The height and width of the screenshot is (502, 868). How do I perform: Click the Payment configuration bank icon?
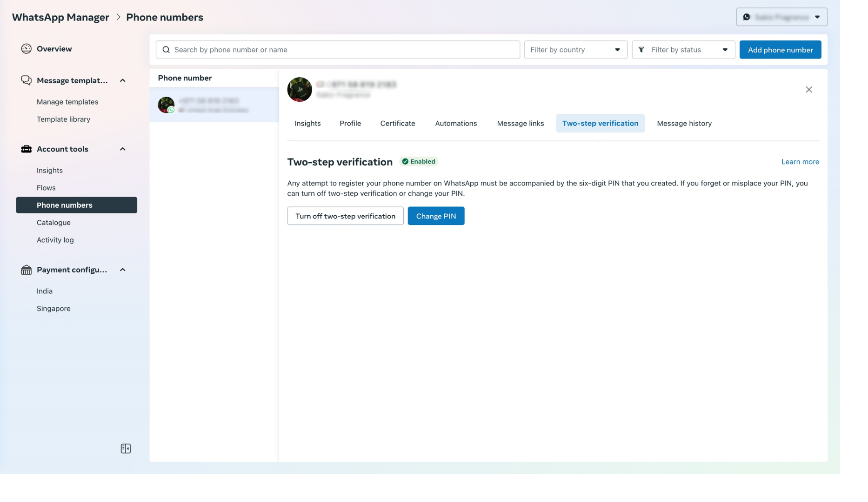[x=26, y=270]
